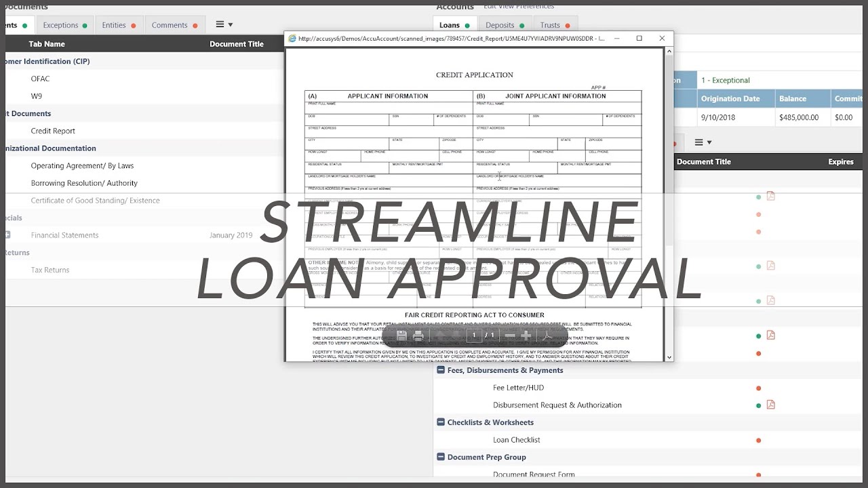Select Certificate of Good Standing/ Existence row

coord(95,201)
